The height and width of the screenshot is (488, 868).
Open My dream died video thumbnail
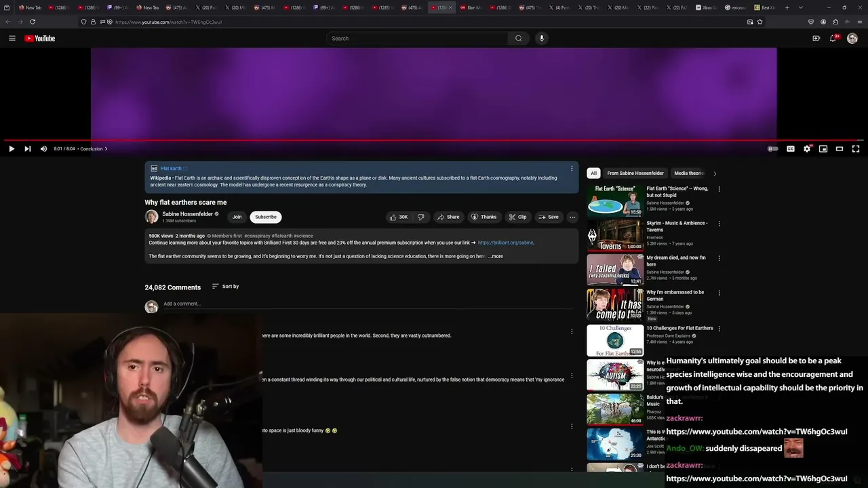[x=615, y=269]
